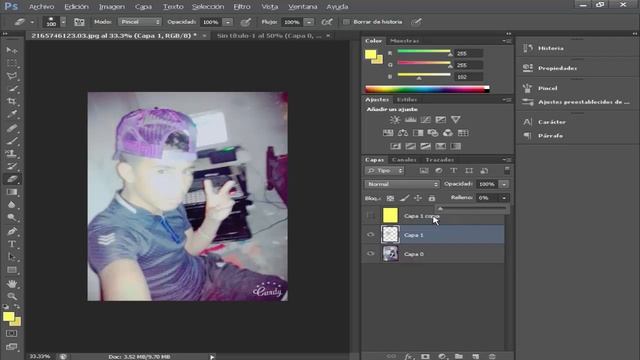
Task: Select the Eyedropper tool
Action: (x=12, y=114)
